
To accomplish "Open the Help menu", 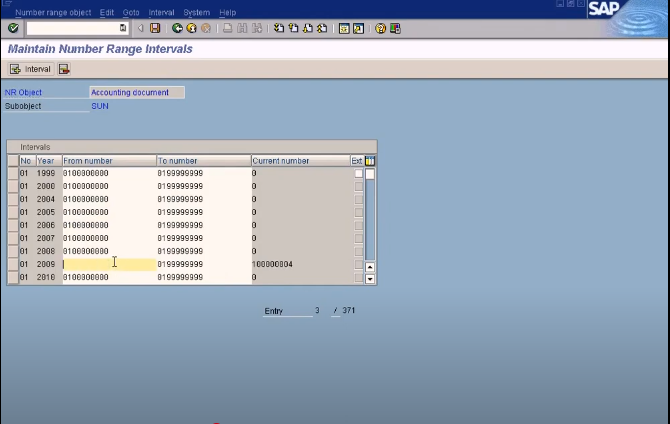I will pos(228,12).
